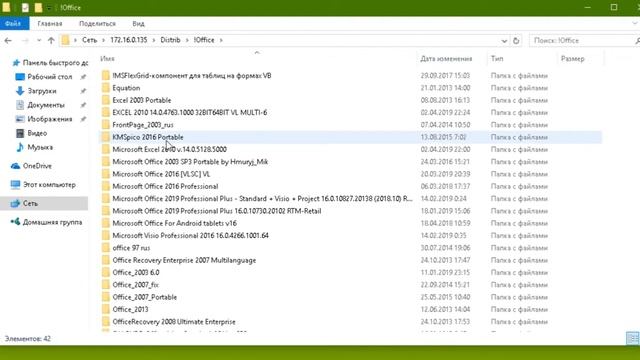Click the Видео film icon in sidebar
Screen dimensions: 640x360
tap(20, 133)
